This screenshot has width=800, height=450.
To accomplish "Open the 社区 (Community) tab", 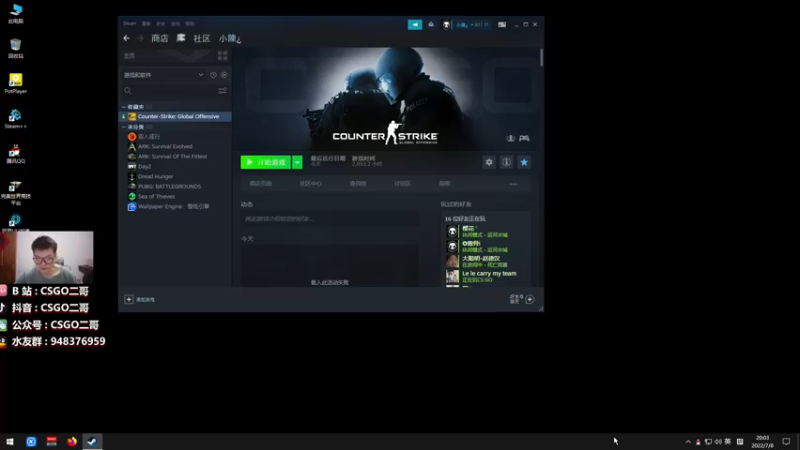I will [202, 38].
